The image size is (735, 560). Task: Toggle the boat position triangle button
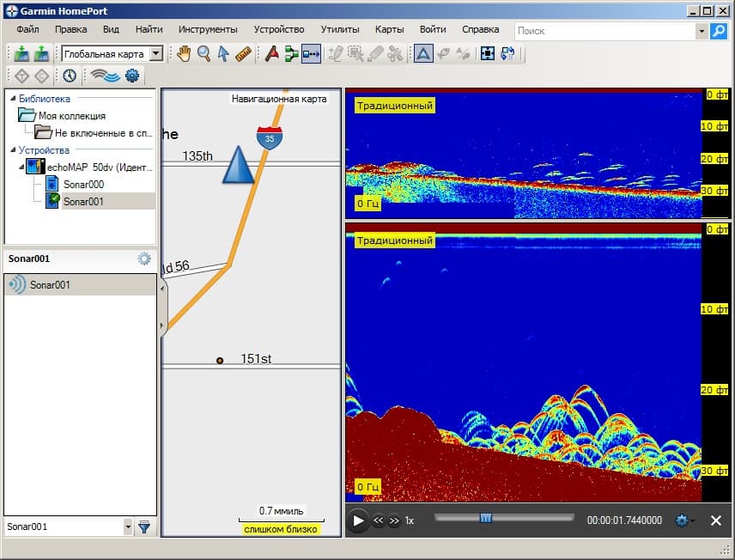click(423, 54)
